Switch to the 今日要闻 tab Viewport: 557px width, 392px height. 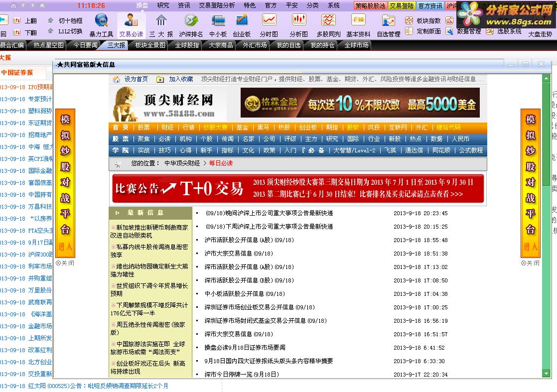click(85, 45)
